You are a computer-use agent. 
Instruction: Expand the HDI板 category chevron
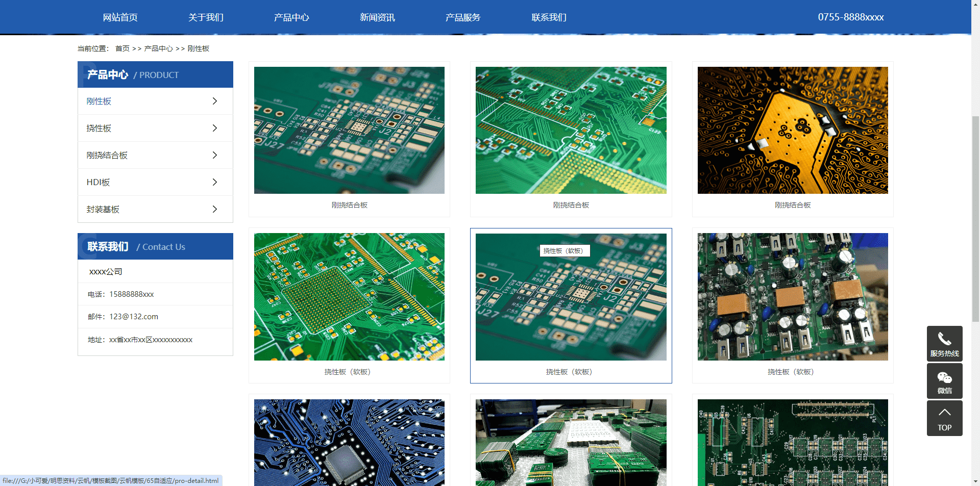click(215, 182)
